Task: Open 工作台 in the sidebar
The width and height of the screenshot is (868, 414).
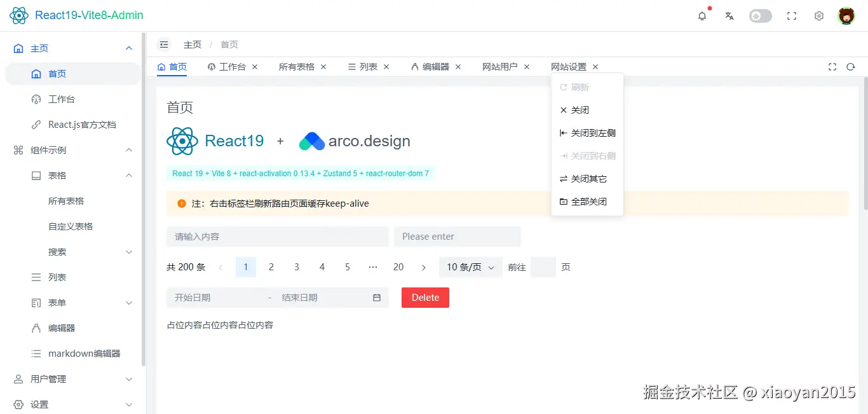Action: (x=73, y=99)
